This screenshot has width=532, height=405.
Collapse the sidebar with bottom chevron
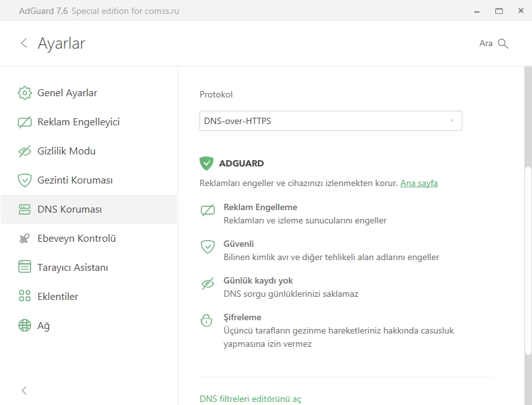24,390
